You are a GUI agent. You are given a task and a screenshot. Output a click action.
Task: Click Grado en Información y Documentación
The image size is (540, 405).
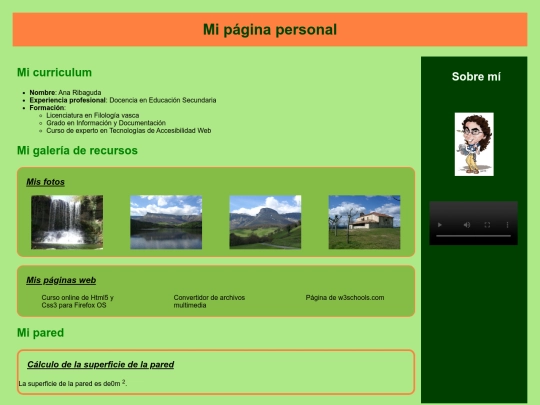click(x=106, y=123)
